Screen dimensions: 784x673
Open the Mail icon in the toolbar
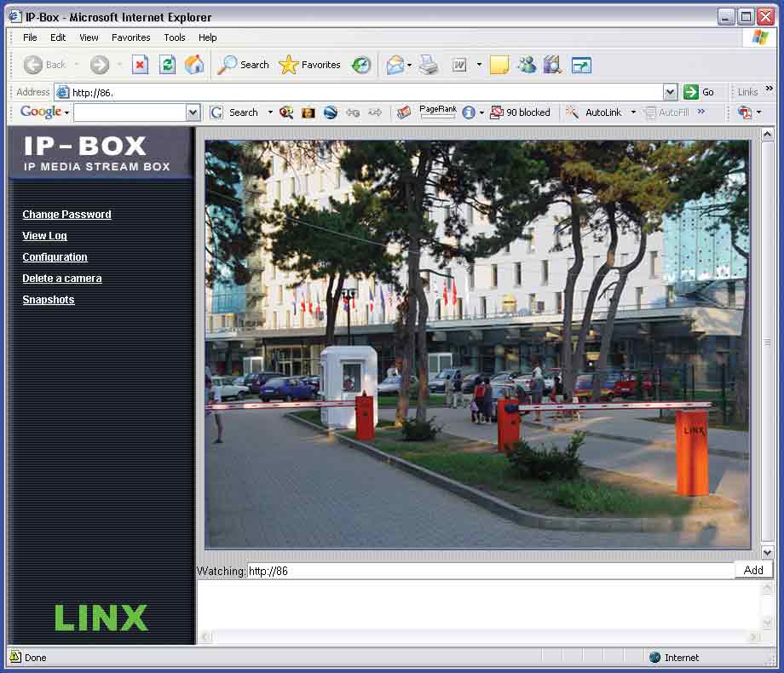pos(395,64)
